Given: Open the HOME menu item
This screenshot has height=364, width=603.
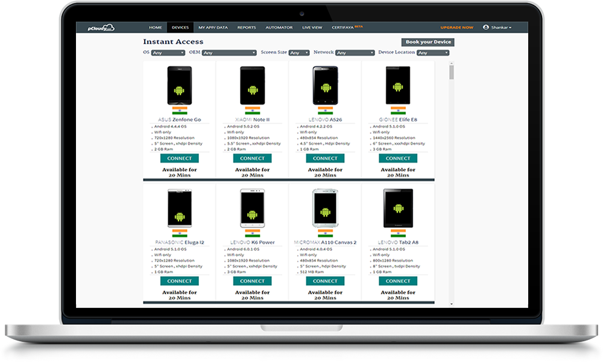Looking at the screenshot, I should click(x=156, y=28).
